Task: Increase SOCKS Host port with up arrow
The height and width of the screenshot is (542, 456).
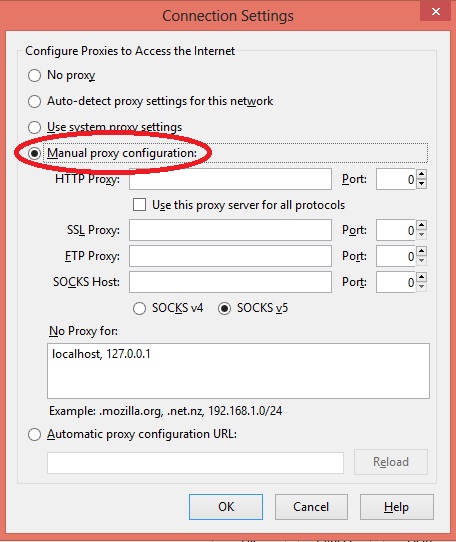Action: coord(421,277)
